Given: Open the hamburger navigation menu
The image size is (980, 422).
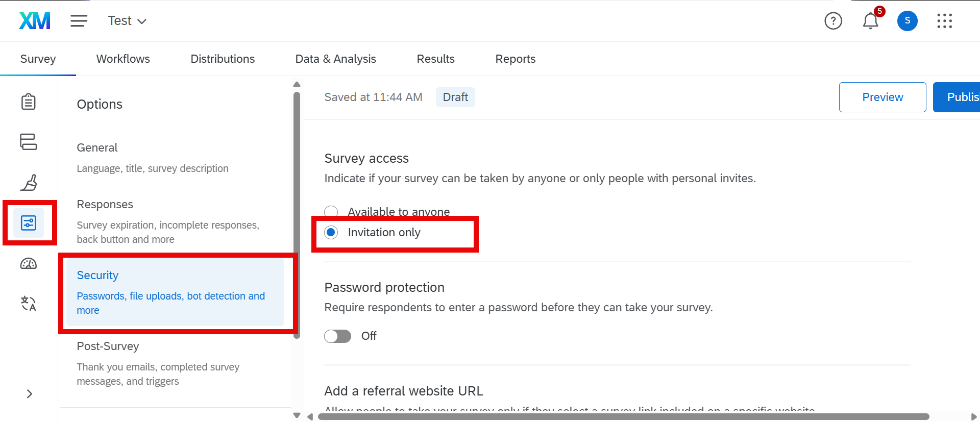Looking at the screenshot, I should (79, 21).
